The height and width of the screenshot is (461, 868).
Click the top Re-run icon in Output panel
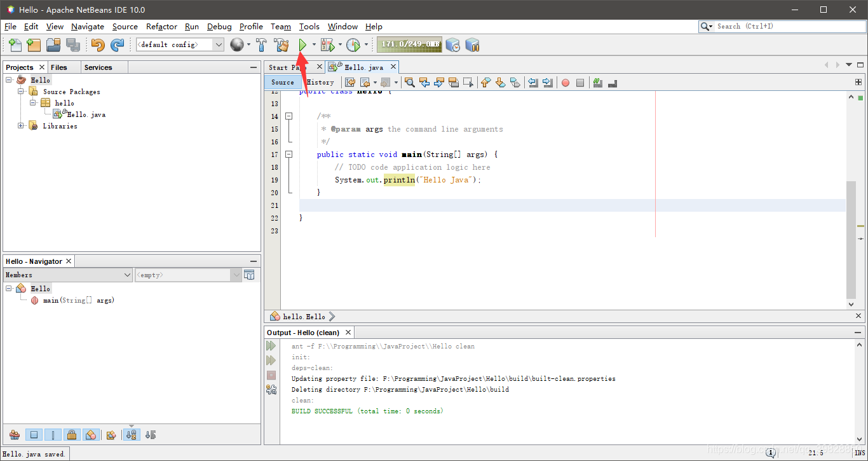(x=271, y=346)
